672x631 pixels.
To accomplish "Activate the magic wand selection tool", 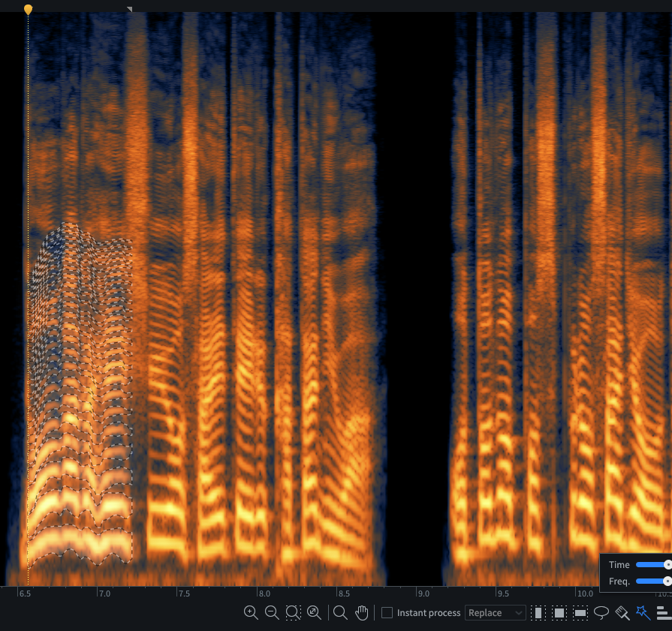I will pyautogui.click(x=643, y=613).
